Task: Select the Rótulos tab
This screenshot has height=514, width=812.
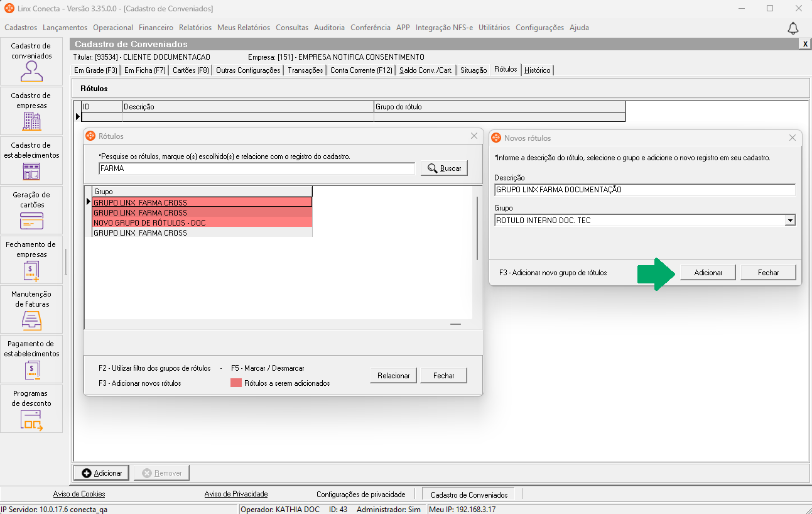Action: click(x=506, y=69)
